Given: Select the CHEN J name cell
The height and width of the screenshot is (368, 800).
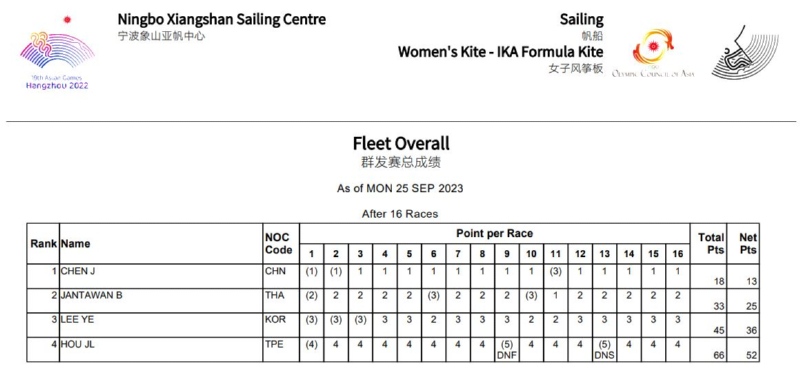Looking at the screenshot, I should tap(78, 271).
